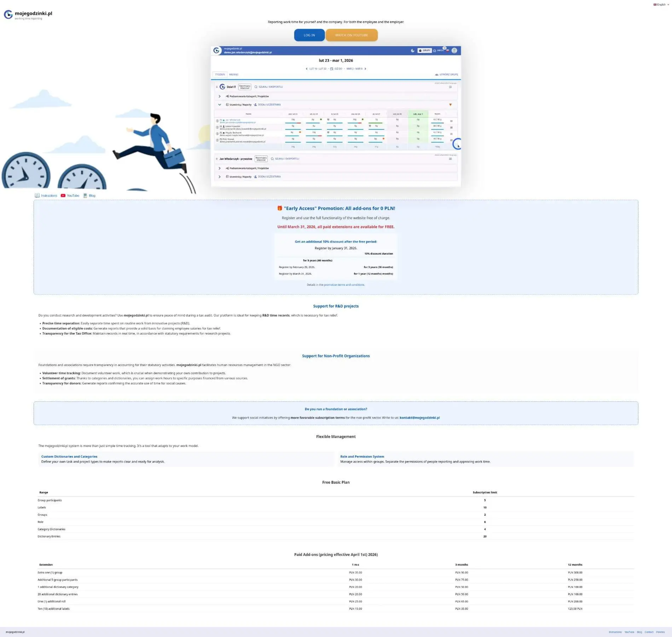
Task: Click the IDŹ DO calendar control
Action: (x=336, y=69)
